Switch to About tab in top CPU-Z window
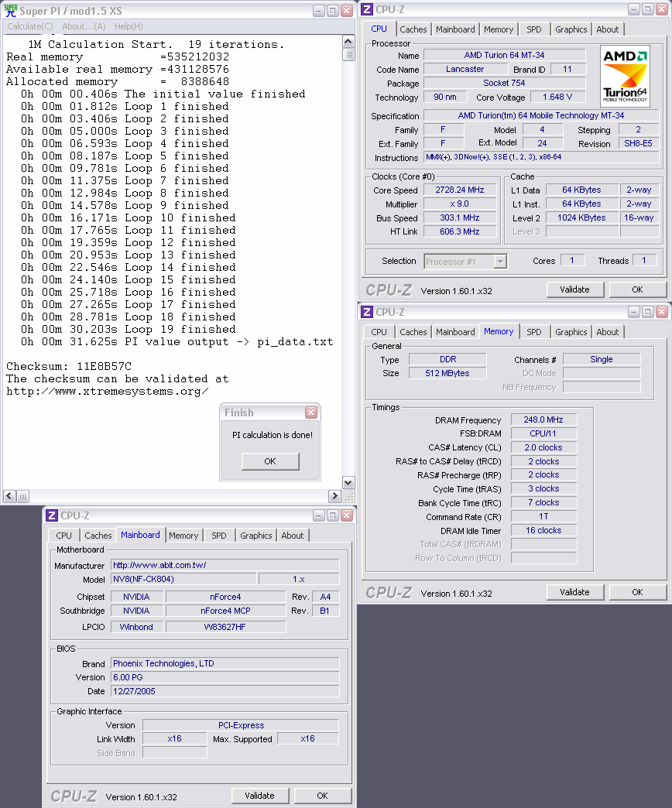The height and width of the screenshot is (808, 672). (x=607, y=29)
